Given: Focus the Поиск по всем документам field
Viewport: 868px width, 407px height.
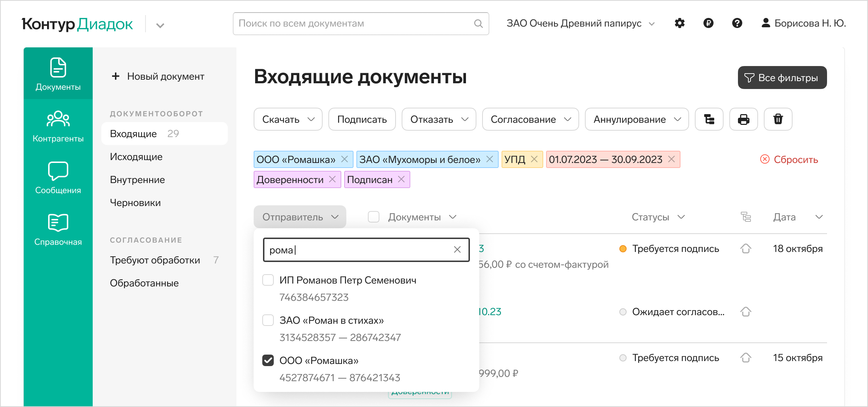Looking at the screenshot, I should pyautogui.click(x=361, y=24).
